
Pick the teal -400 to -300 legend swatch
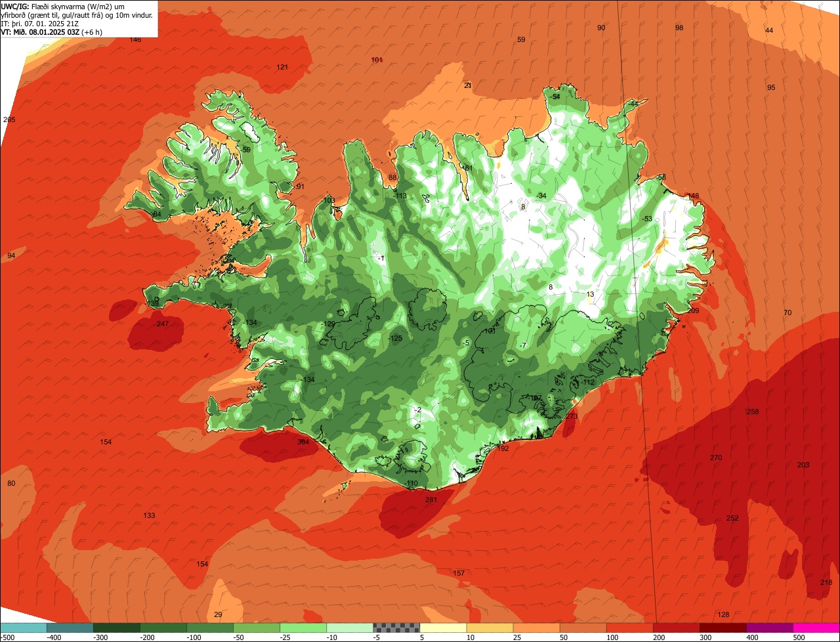(x=70, y=628)
